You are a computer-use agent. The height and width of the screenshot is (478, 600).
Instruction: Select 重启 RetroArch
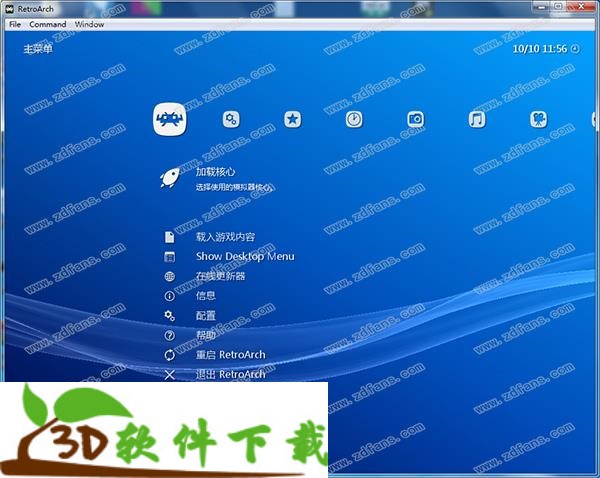point(231,355)
